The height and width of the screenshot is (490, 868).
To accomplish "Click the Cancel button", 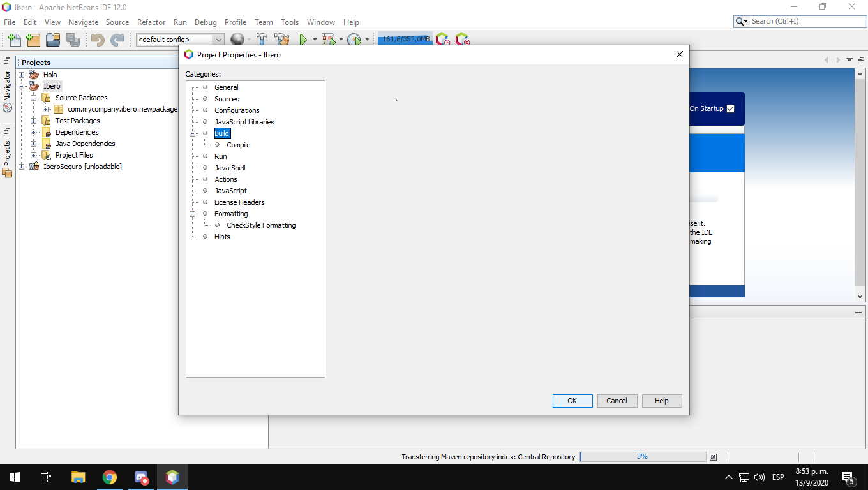I will click(x=617, y=401).
